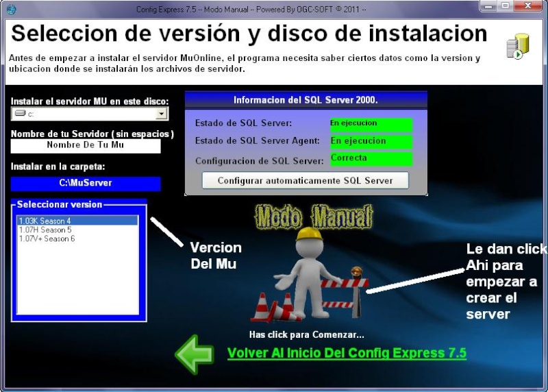The width and height of the screenshot is (548, 392).
Task: Open Volver Al Inicio Del Config Express link
Action: coord(347,353)
